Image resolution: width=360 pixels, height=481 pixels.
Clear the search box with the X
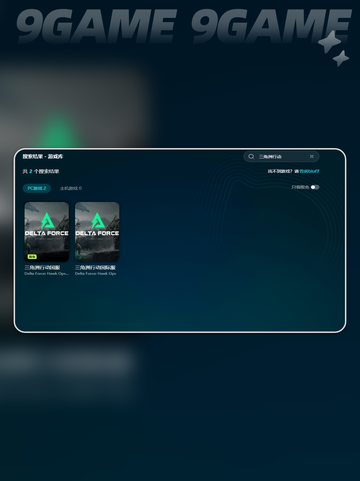312,156
